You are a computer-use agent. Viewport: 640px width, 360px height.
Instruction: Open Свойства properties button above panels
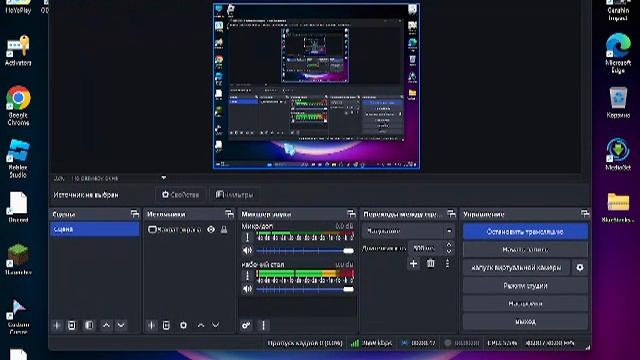click(x=180, y=195)
